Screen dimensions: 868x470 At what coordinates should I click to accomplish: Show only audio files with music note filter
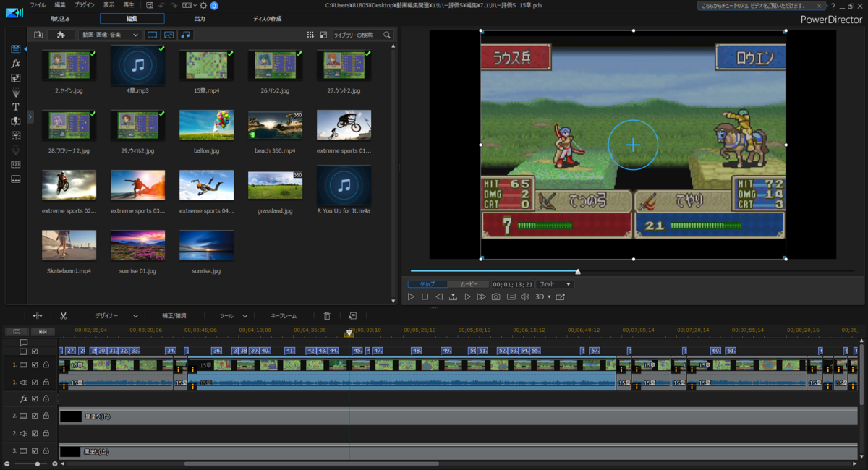point(186,35)
